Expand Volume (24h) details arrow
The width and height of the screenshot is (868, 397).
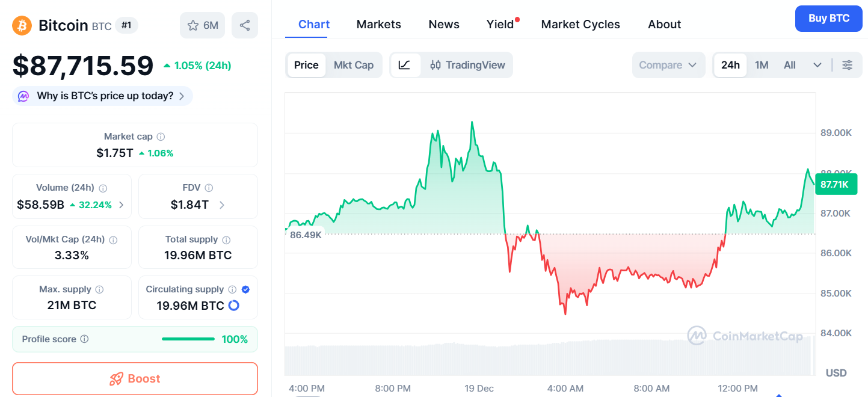point(122,205)
